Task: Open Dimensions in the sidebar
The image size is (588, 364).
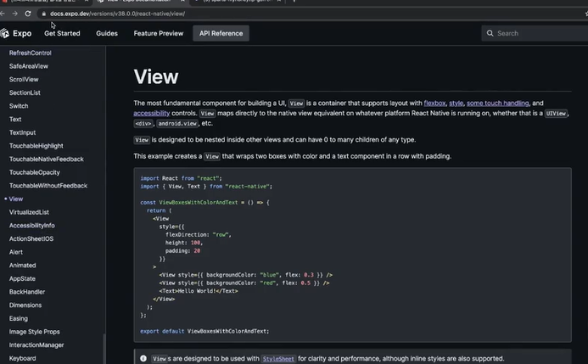Action: 25,305
